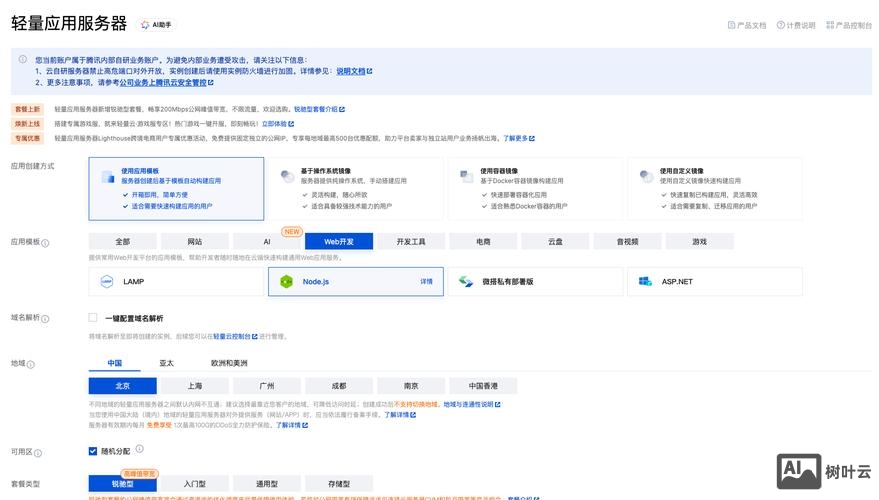Click info icon after 随机分配
The height and width of the screenshot is (500, 879).
[140, 448]
